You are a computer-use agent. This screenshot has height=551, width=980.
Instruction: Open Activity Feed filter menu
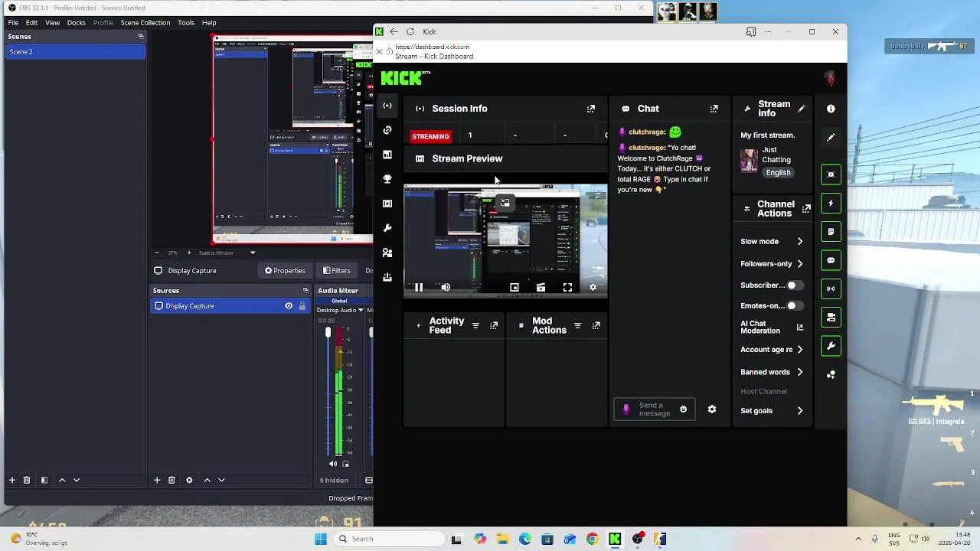(x=475, y=326)
